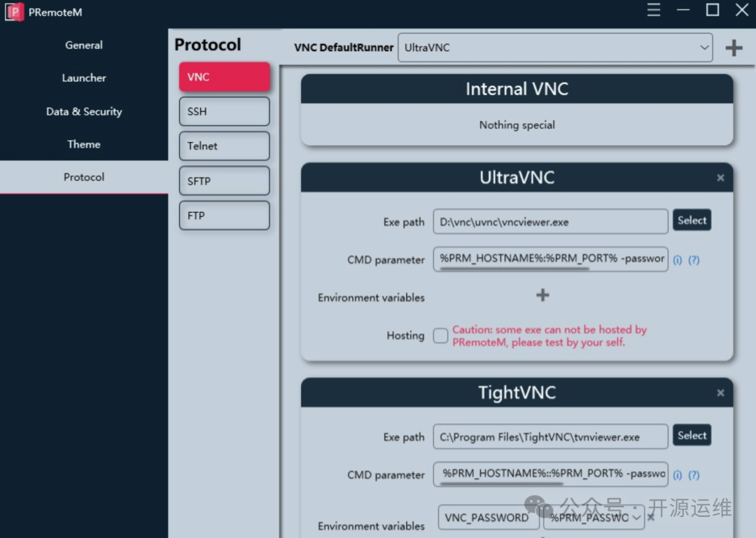Screen dimensions: 756x538
Task: Click the hosting caution warning text
Action: tap(549, 336)
